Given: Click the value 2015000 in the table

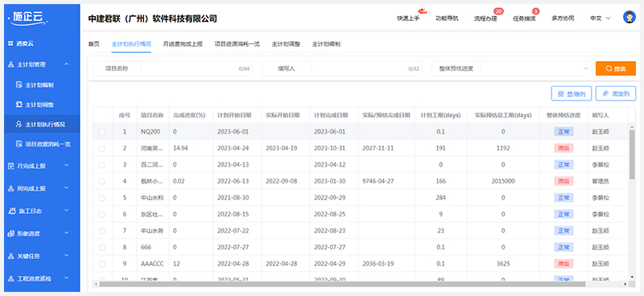Looking at the screenshot, I should pyautogui.click(x=502, y=181).
